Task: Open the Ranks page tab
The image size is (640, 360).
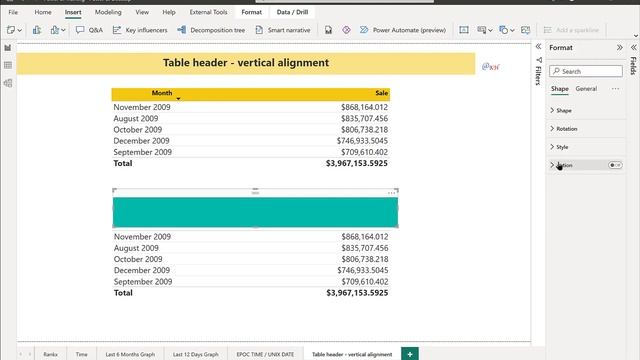Action: coord(51,354)
